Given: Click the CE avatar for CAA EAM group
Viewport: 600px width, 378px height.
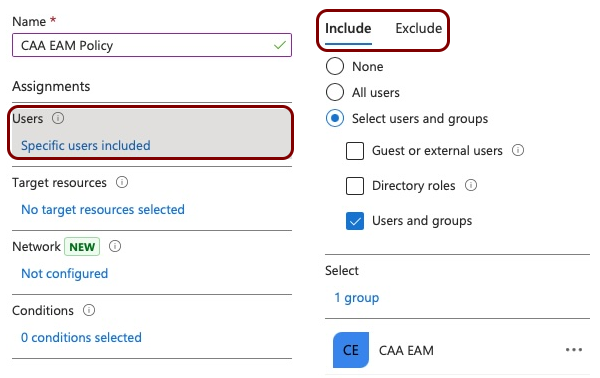Looking at the screenshot, I should point(351,350).
